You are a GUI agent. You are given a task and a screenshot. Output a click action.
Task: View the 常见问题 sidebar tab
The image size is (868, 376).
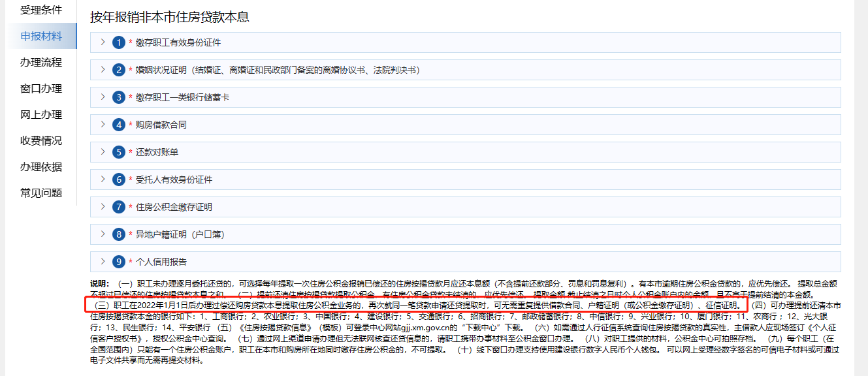pos(40,193)
